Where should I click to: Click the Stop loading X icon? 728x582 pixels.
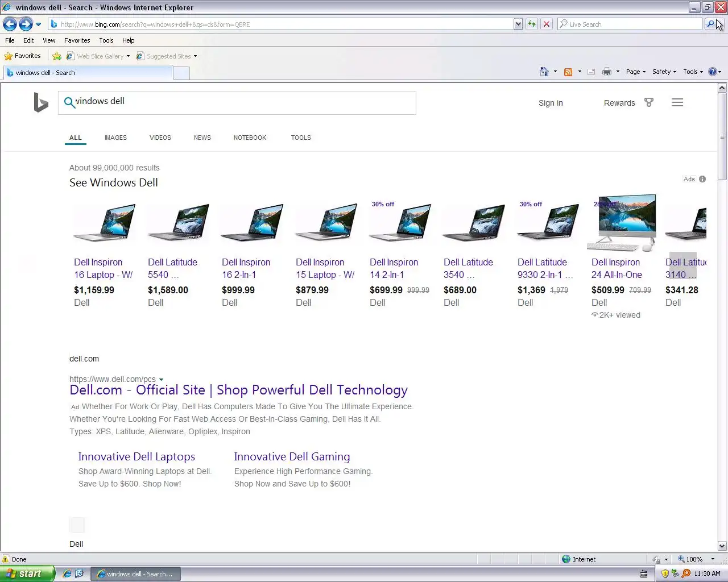(547, 24)
